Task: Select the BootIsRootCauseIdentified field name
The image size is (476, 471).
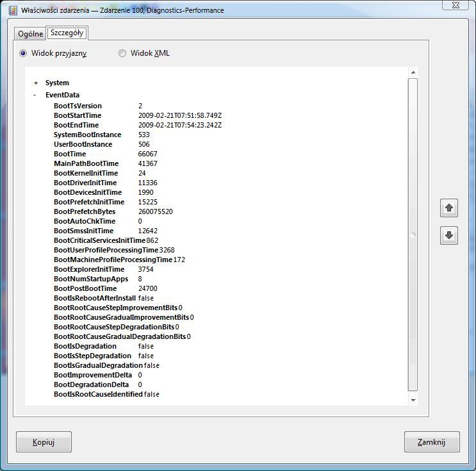Action: coord(98,395)
